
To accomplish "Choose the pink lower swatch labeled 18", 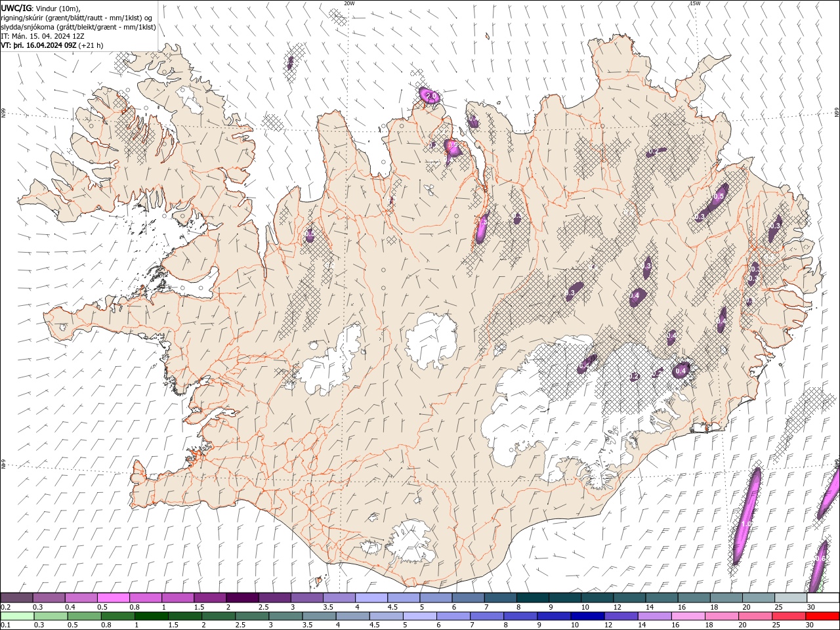I will (721, 616).
